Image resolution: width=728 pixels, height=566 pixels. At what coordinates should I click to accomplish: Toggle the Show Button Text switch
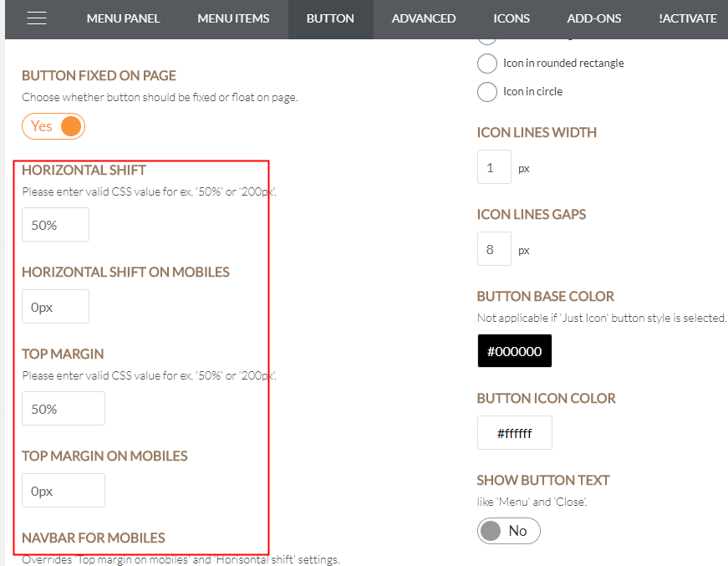point(509,531)
